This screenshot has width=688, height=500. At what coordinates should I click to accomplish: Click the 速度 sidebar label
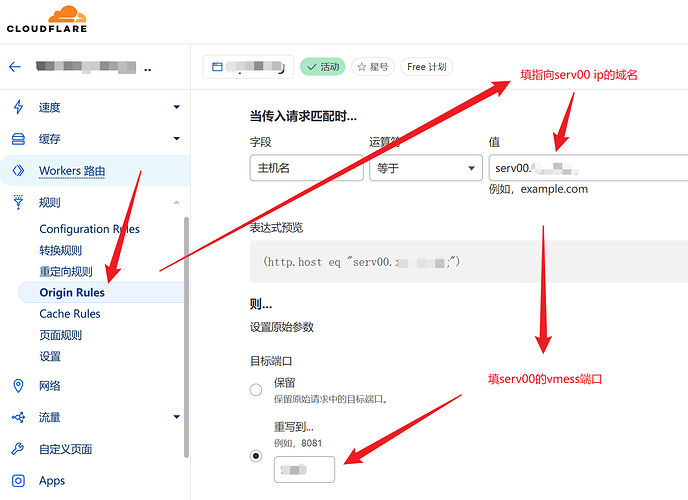[50, 107]
